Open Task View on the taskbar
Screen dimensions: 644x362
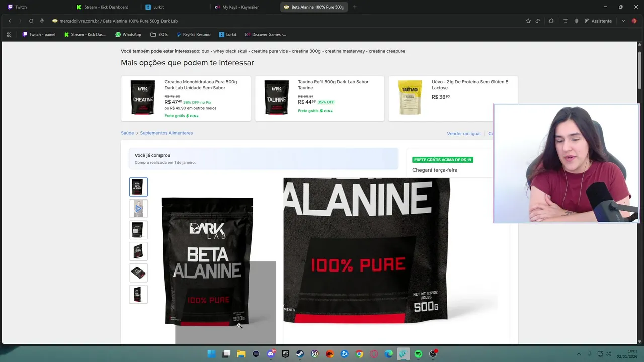226,354
